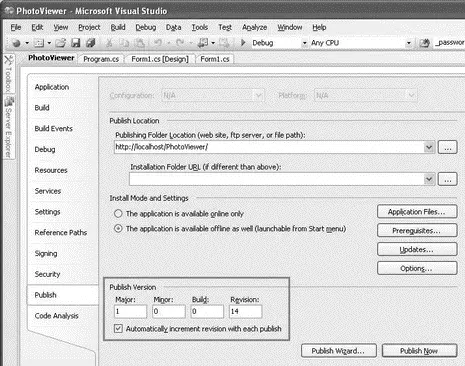This screenshot has width=465, height=366.
Task: Click the Paste clipboard icon
Action: click(x=139, y=43)
